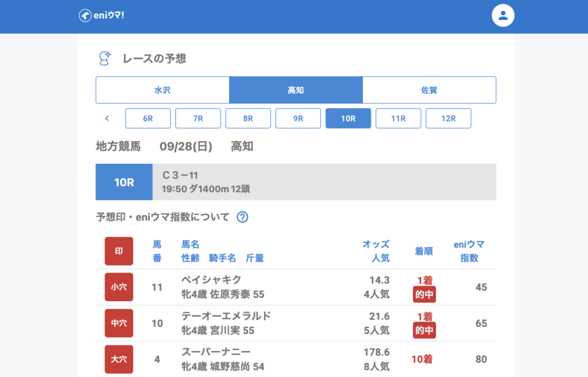The width and height of the screenshot is (588, 377).
Task: Click the question mark help icon
Action: (x=242, y=217)
